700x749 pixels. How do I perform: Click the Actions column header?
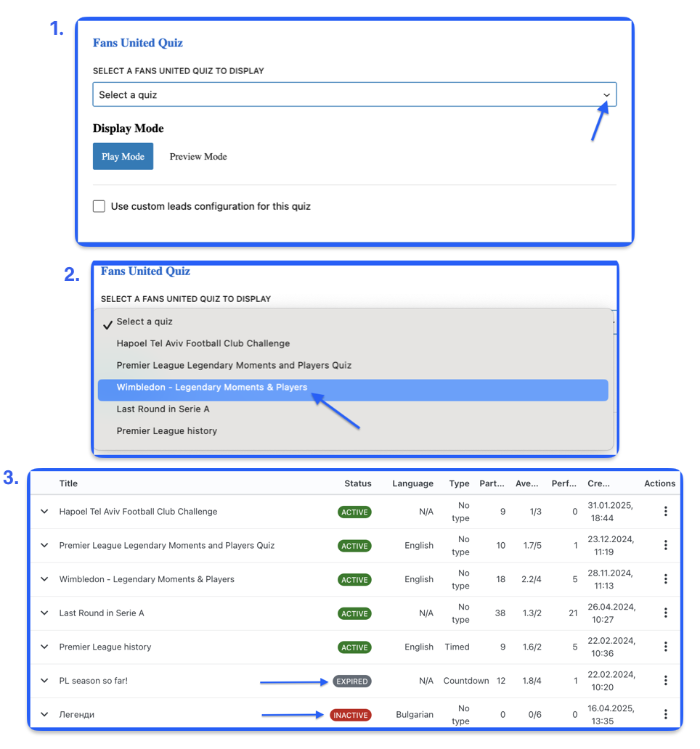pyautogui.click(x=659, y=483)
